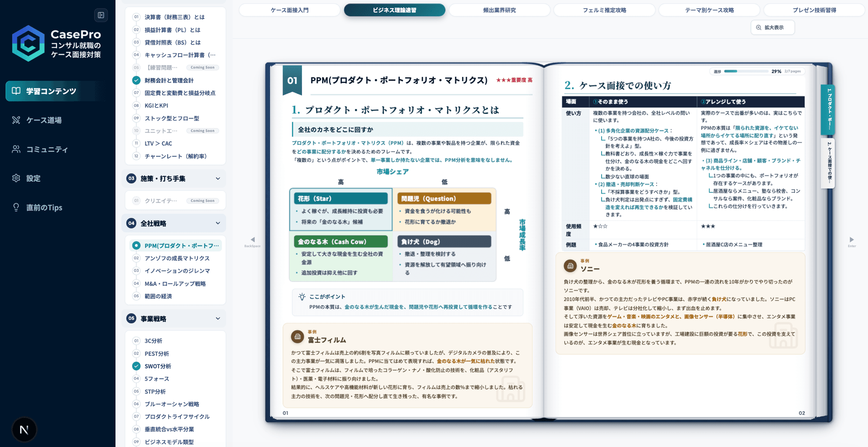Go to previous page with left arrow
Screen dimensions: 868x447
click(253, 240)
